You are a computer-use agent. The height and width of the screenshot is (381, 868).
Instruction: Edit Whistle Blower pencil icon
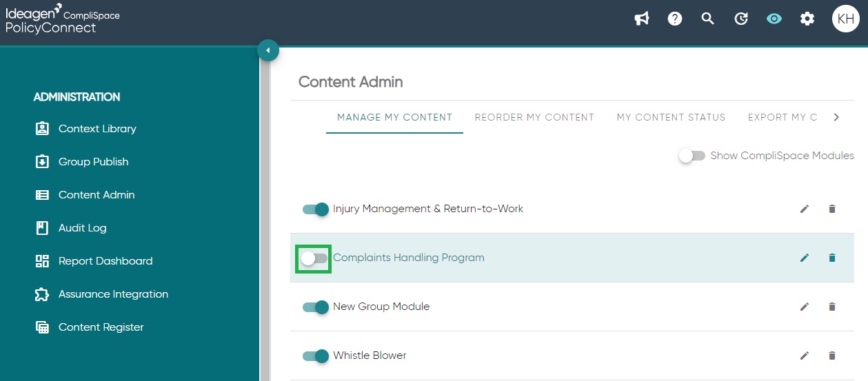coord(805,356)
